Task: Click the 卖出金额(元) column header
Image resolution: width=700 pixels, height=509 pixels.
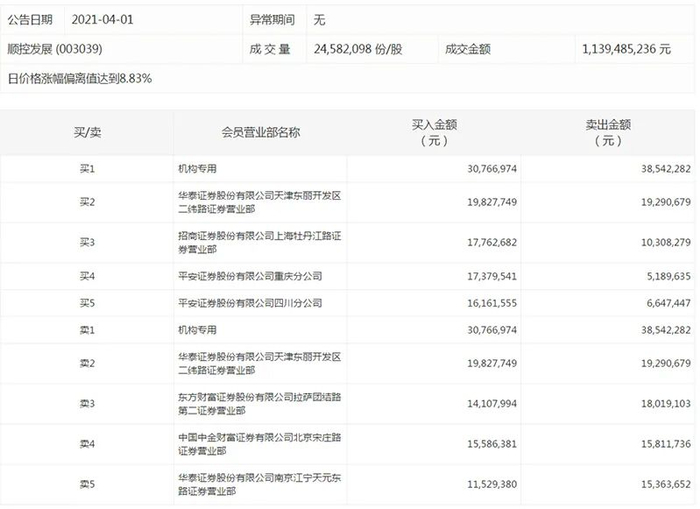Action: point(608,133)
